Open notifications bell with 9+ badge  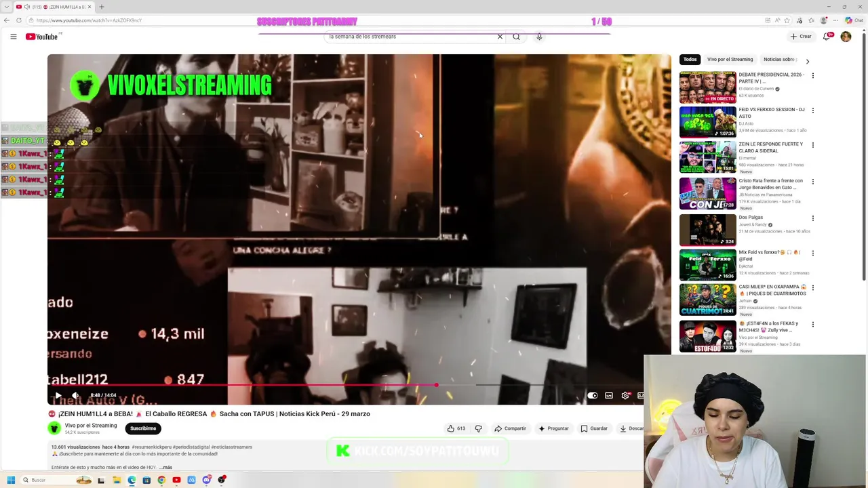827,37
